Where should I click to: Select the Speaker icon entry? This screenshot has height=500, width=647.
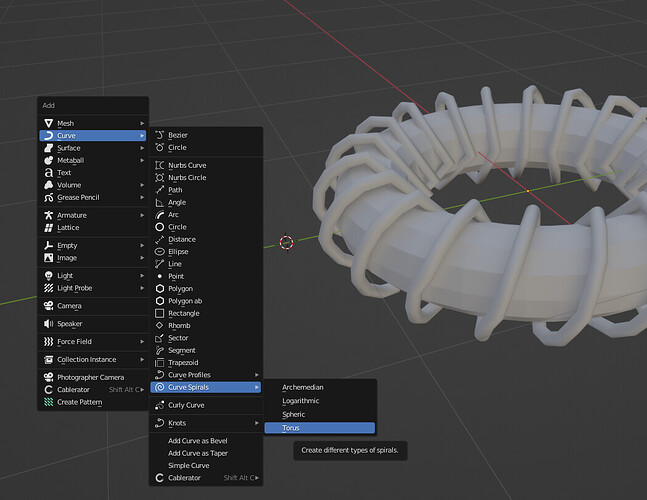49,323
